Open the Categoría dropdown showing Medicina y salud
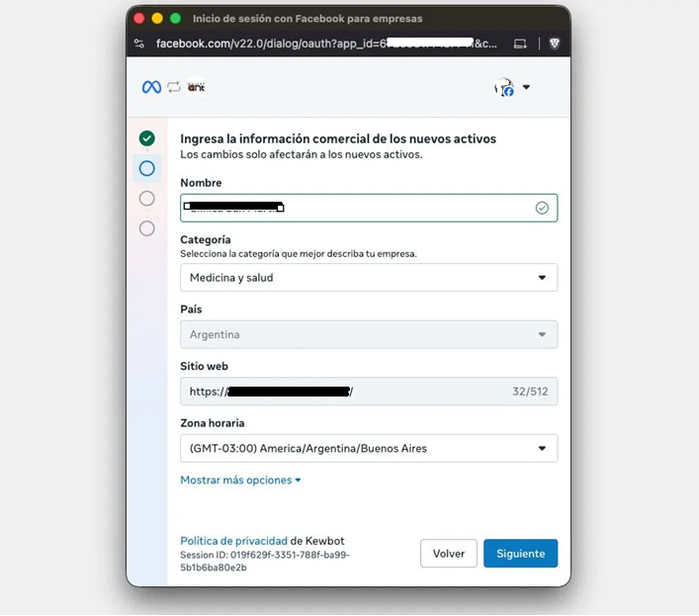This screenshot has width=699, height=616. [369, 278]
